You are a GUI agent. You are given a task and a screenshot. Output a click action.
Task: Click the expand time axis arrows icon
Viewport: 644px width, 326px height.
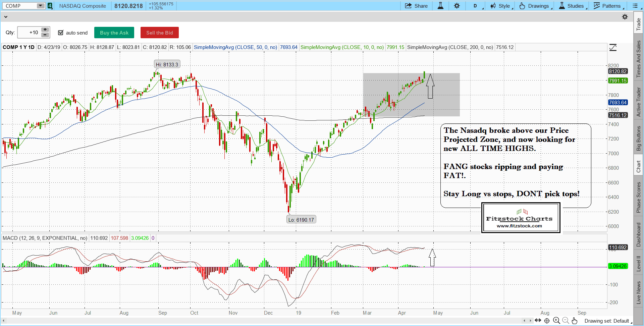click(538, 321)
